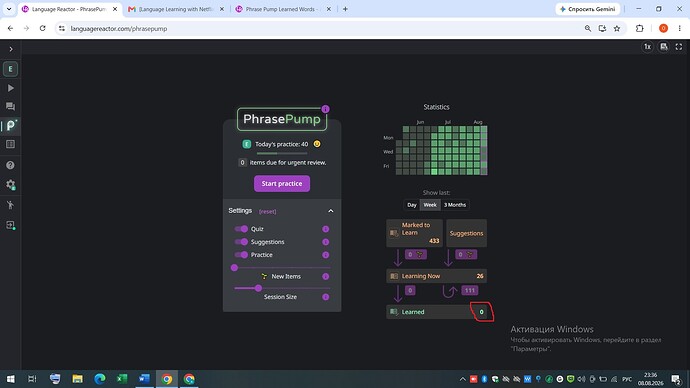This screenshot has height=388, width=690.
Task: Switch to Phrase Pump Learned Words tab
Action: pos(282,9)
